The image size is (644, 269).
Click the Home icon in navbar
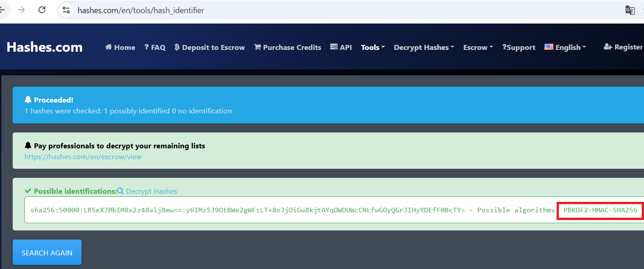[109, 47]
